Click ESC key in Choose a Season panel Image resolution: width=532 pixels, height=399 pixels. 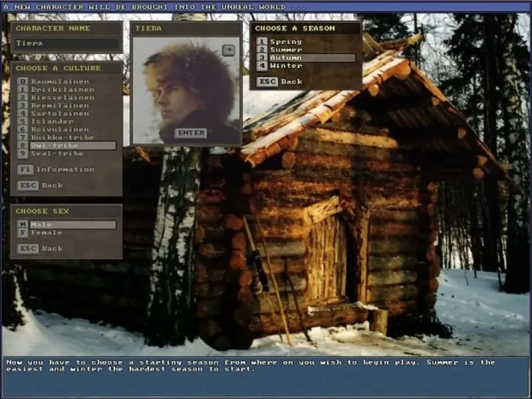(267, 82)
